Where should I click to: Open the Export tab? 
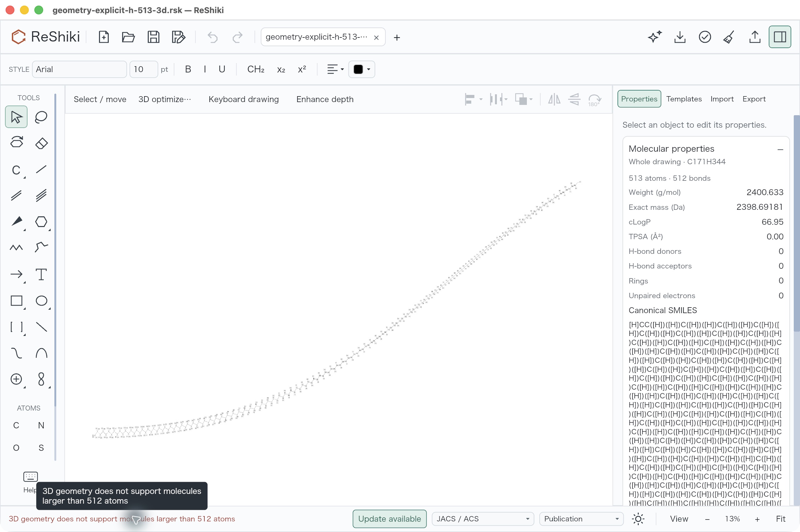click(x=754, y=99)
